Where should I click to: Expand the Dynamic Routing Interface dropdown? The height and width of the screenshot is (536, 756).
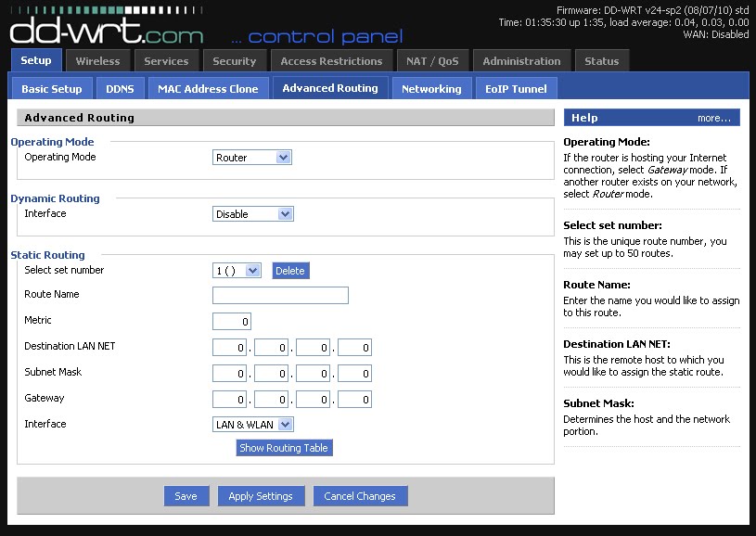pos(253,214)
